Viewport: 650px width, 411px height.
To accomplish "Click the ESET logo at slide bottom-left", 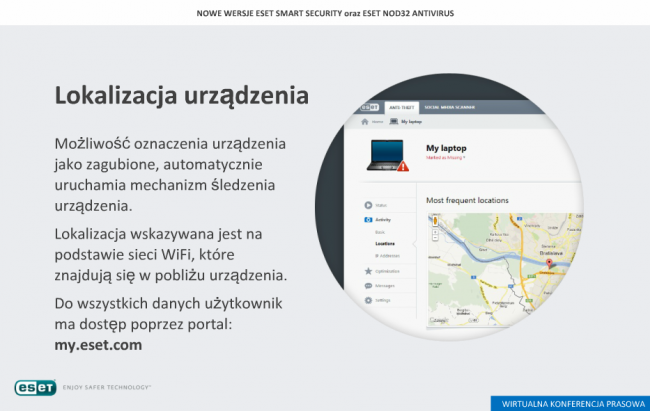I will click(35, 387).
